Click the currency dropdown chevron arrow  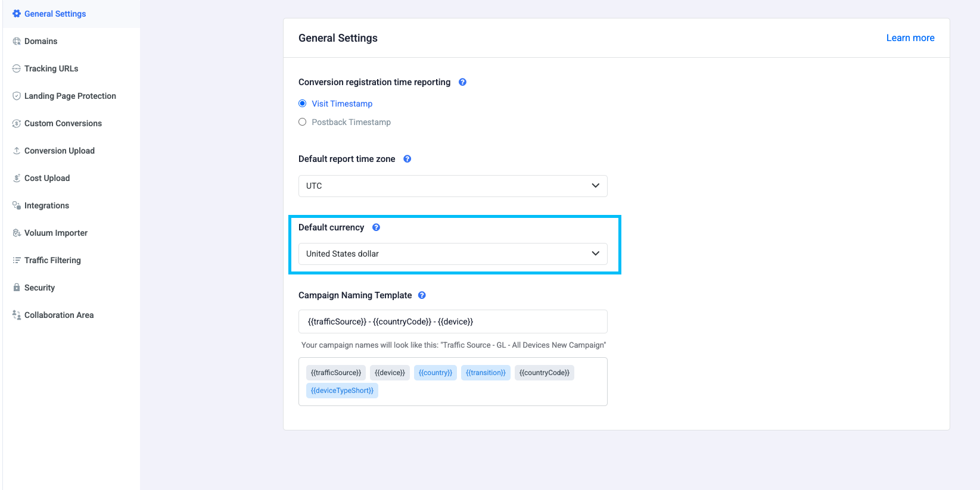[595, 254]
